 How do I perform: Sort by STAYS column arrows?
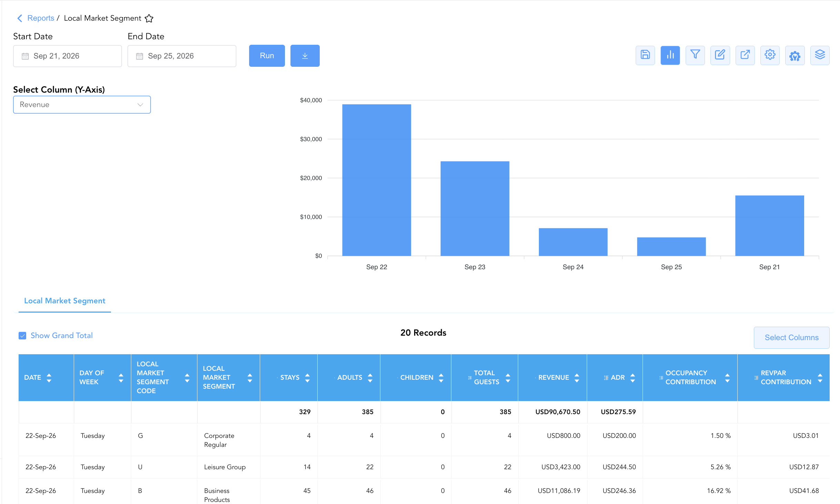(307, 378)
